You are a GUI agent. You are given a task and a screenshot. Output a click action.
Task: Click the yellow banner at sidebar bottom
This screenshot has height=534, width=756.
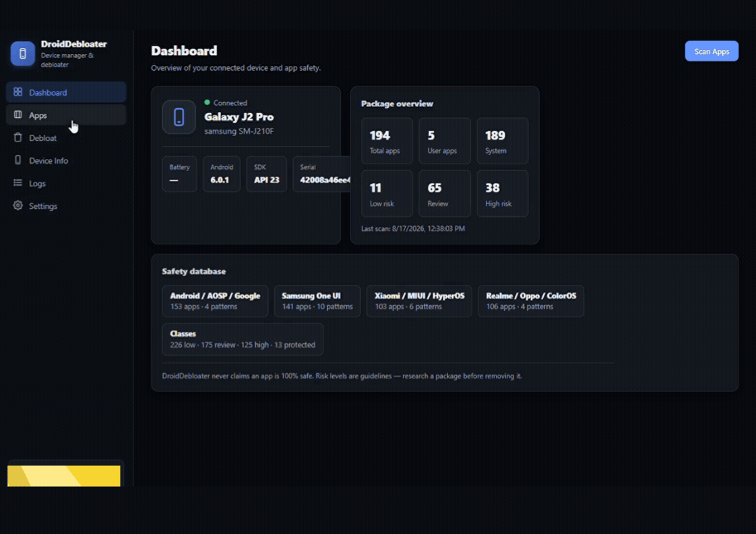click(x=64, y=475)
